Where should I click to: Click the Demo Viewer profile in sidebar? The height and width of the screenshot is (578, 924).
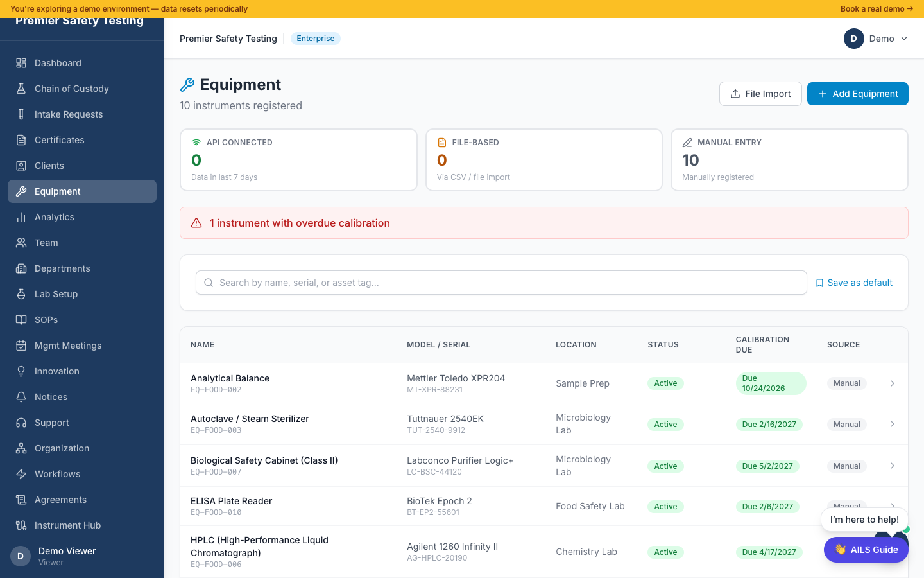[x=82, y=556]
